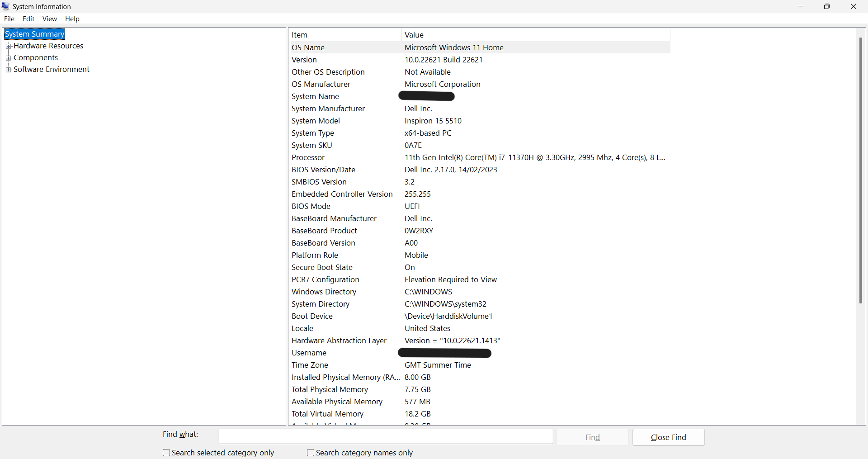Image resolution: width=868 pixels, height=459 pixels.
Task: Click the Elevation Required to View value
Action: (x=451, y=279)
